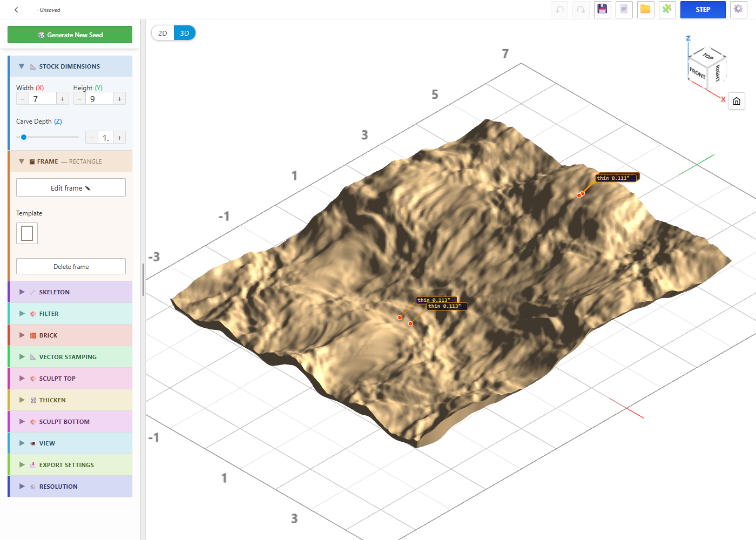Click the green puzzle piece icon
Image resolution: width=756 pixels, height=540 pixels.
tap(667, 10)
